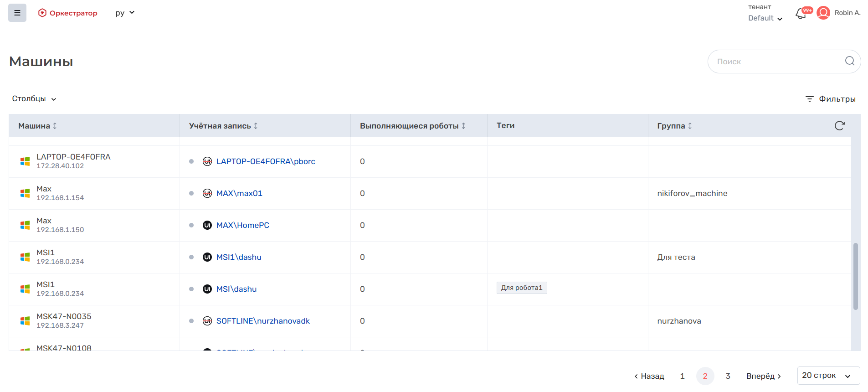The height and width of the screenshot is (392, 868).
Task: Go to page 1
Action: 682,376
